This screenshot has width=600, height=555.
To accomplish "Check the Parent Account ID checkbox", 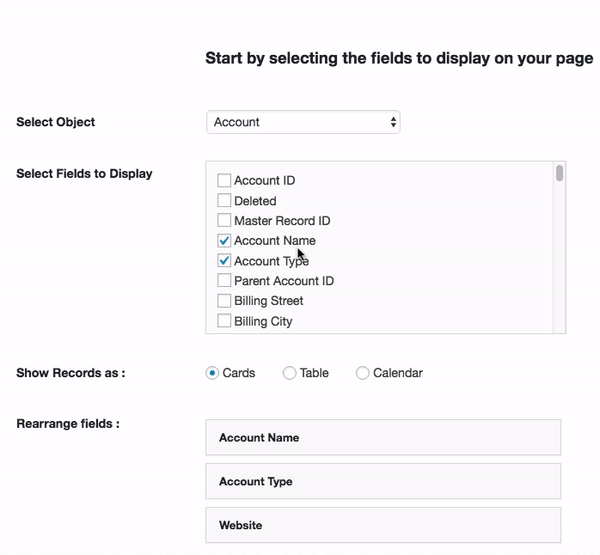I will pyautogui.click(x=224, y=280).
